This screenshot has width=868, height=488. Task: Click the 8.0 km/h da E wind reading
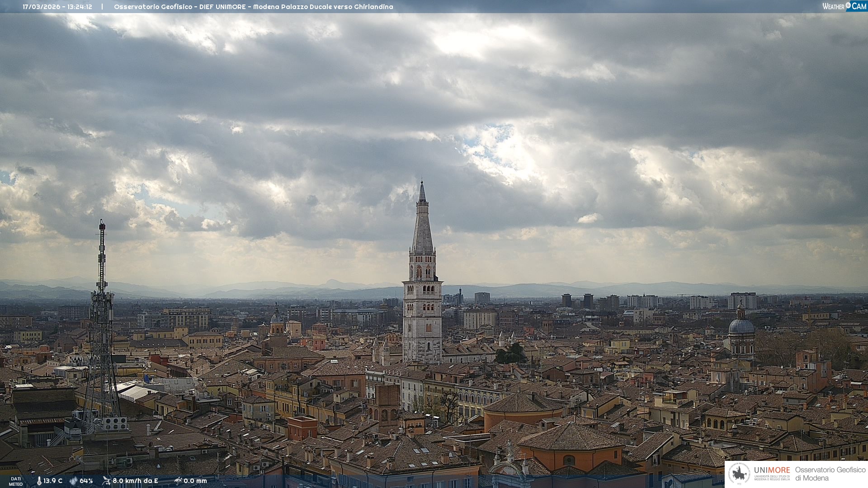coord(135,481)
